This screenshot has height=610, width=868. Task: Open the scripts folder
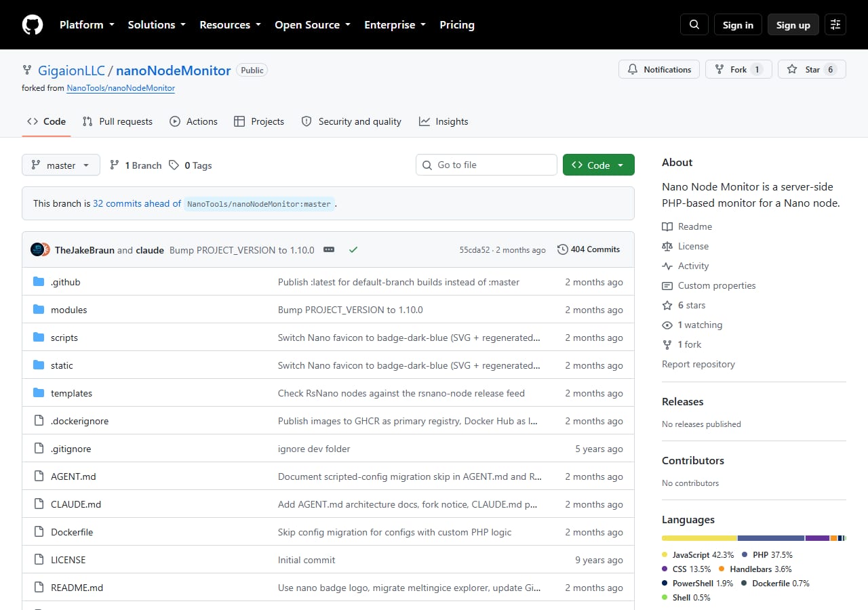64,338
